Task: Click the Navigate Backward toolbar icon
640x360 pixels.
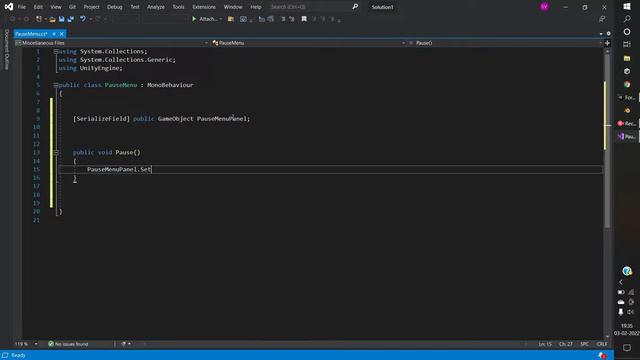Action: point(13,19)
